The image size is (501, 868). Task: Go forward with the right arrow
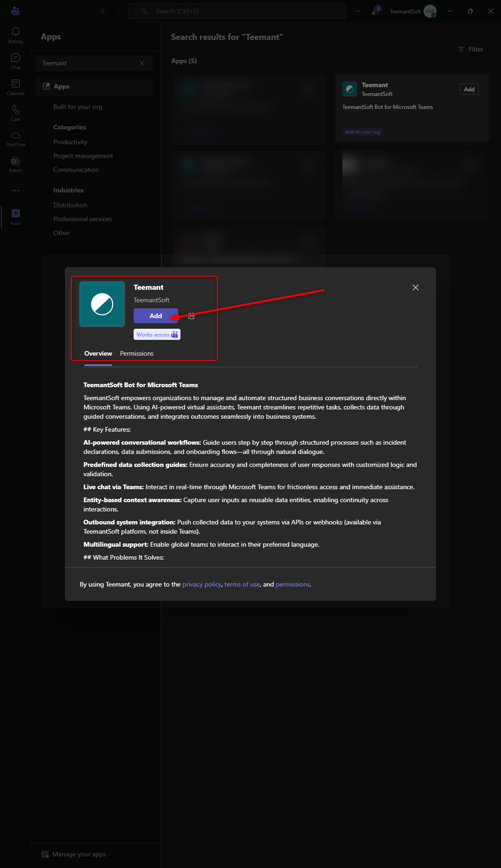click(x=118, y=11)
